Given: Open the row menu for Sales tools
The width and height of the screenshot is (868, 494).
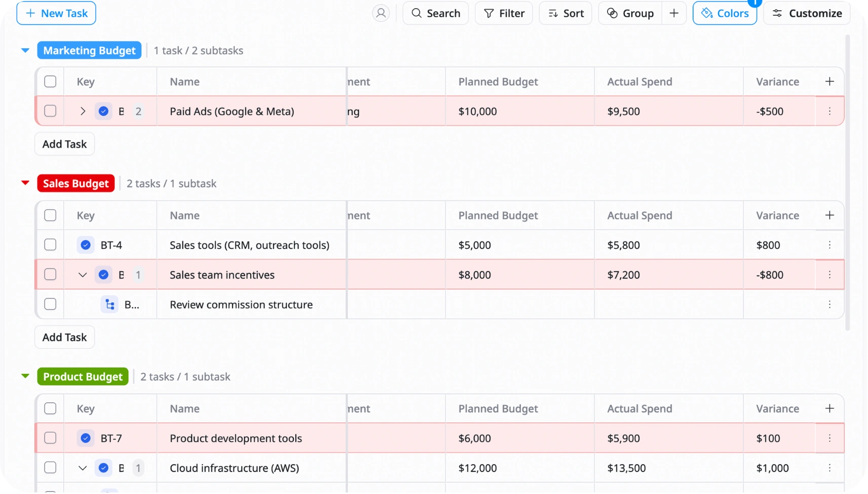Looking at the screenshot, I should pyautogui.click(x=829, y=245).
